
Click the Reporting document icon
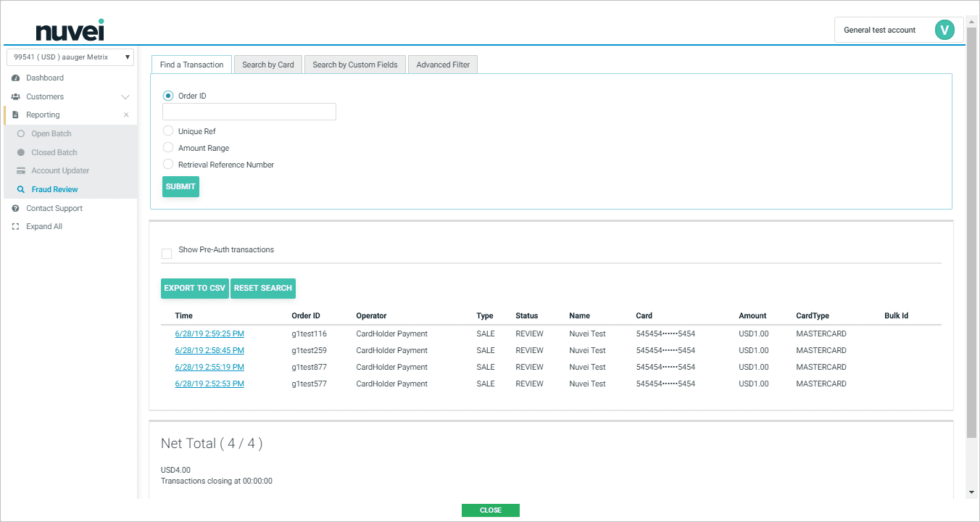[x=15, y=115]
